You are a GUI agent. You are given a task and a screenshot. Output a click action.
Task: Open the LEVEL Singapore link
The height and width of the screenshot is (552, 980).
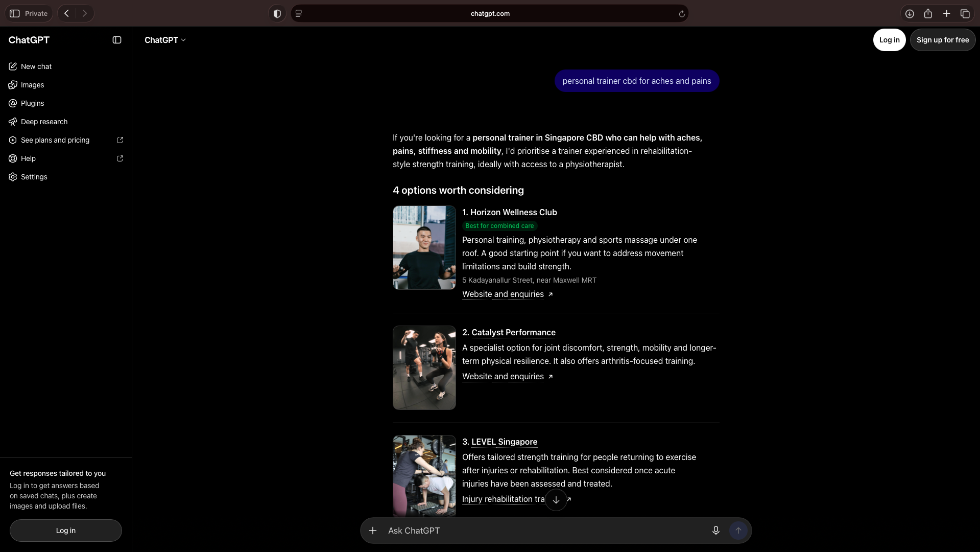[504, 442]
